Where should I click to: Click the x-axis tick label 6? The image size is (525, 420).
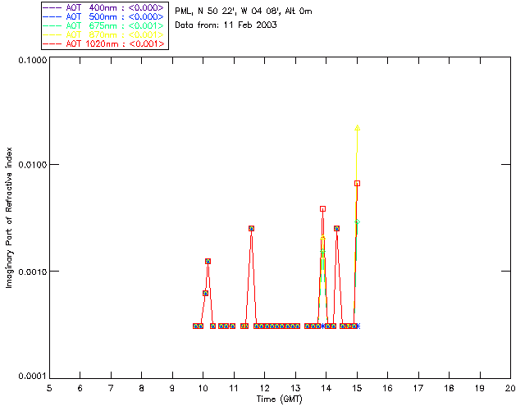coord(80,388)
